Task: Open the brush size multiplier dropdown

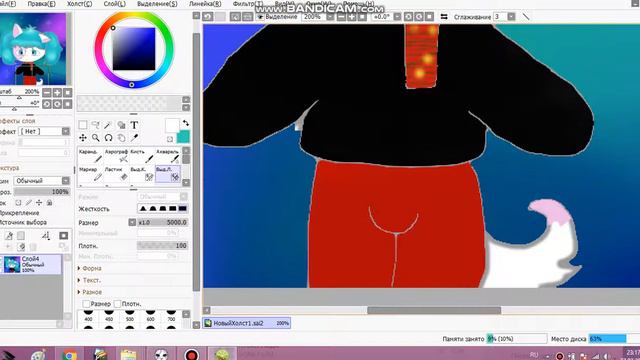Action: (x=132, y=222)
